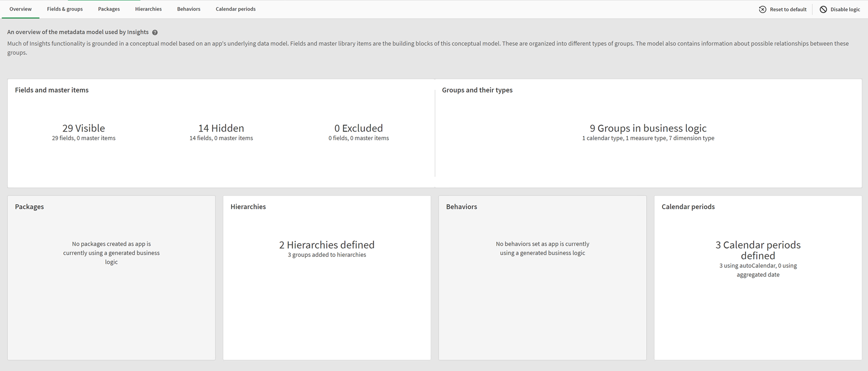The width and height of the screenshot is (868, 371).
Task: Click the 29 Visible count
Action: pyautogui.click(x=83, y=128)
